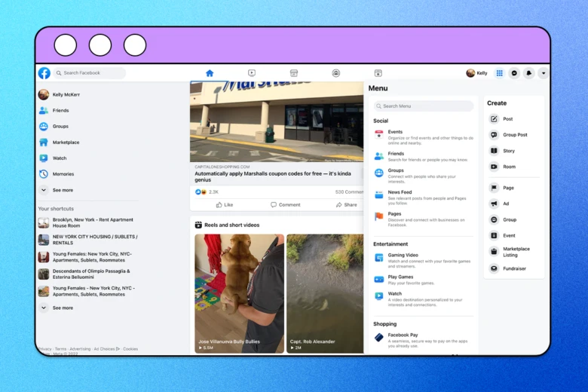This screenshot has height=392, width=588.
Task: Open Events in the Menu panel
Action: (424, 137)
